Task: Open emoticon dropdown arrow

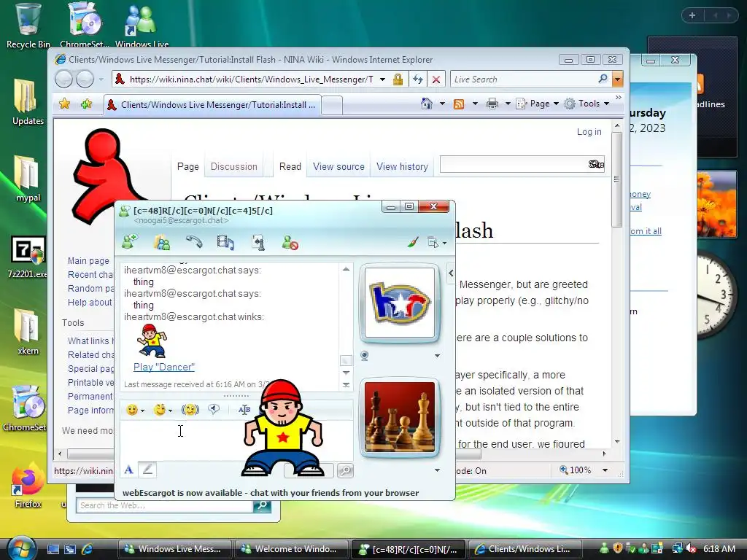Action: 142,411
